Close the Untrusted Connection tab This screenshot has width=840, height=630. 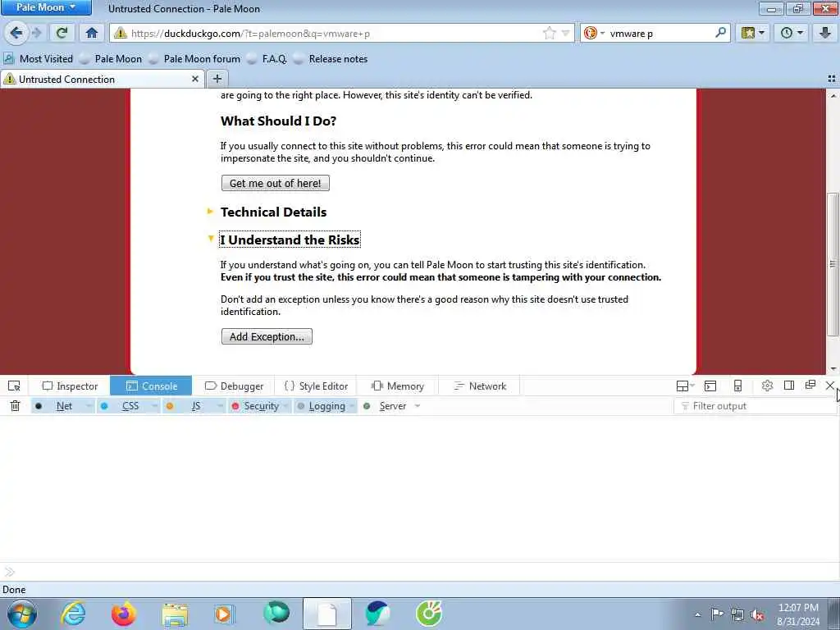(195, 79)
